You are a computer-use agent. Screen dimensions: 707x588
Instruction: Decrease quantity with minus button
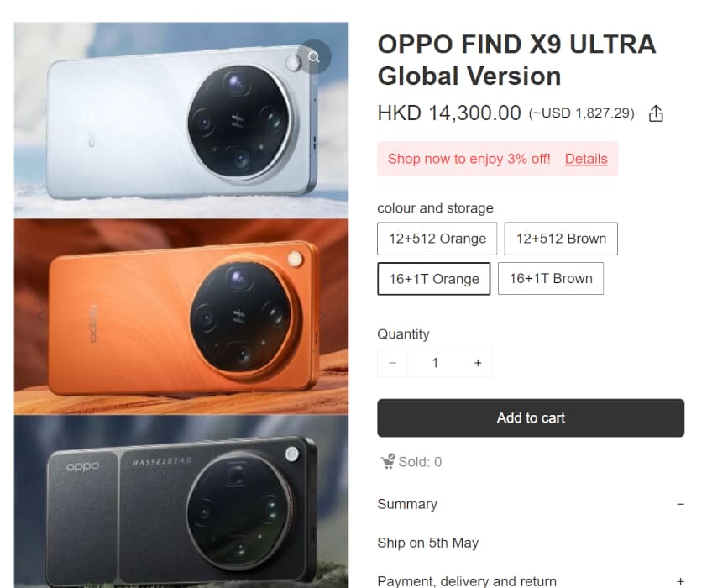point(392,363)
